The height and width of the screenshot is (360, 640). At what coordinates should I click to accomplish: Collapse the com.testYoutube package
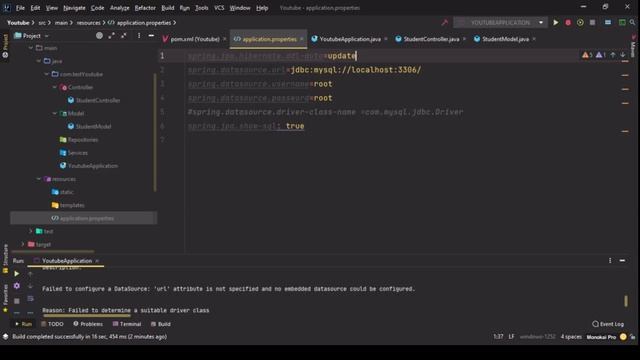point(47,74)
